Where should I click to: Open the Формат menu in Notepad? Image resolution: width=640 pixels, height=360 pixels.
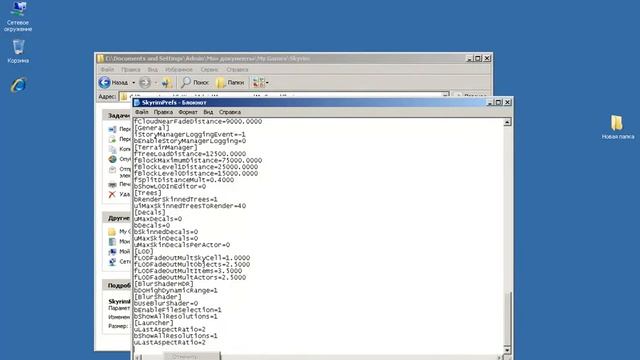tap(188, 112)
